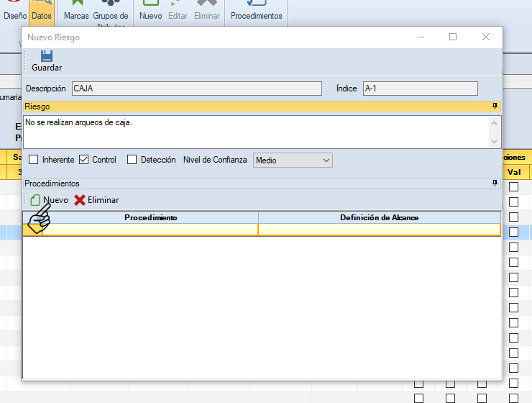532x403 pixels.
Task: Enable the Inherente checkbox
Action: (x=33, y=160)
